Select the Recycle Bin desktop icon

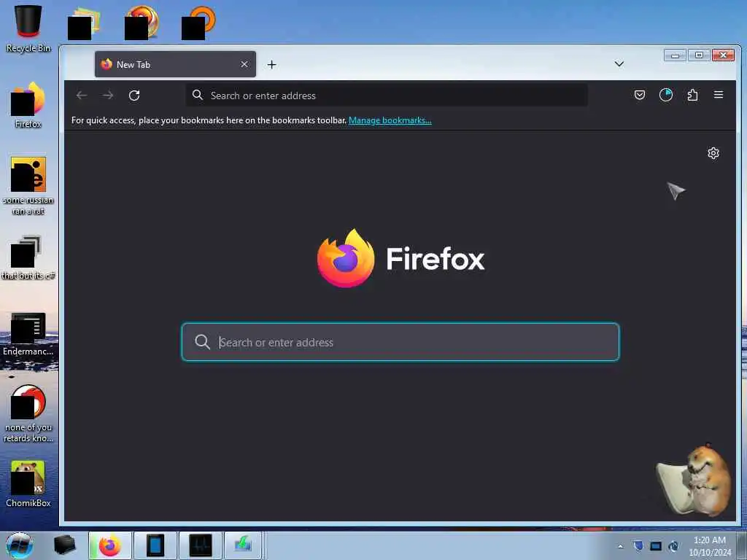(28, 28)
